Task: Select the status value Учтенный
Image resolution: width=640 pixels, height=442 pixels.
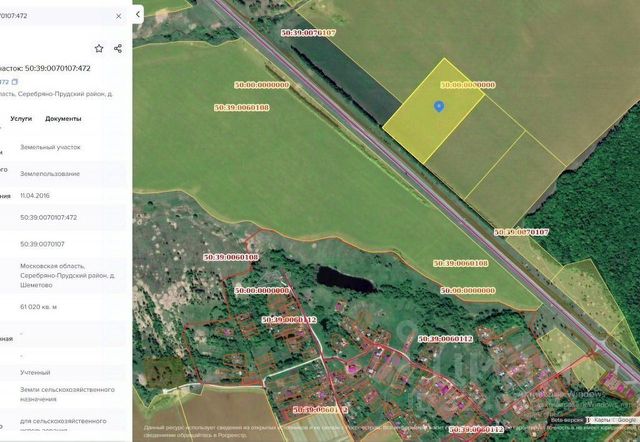Action: click(35, 373)
